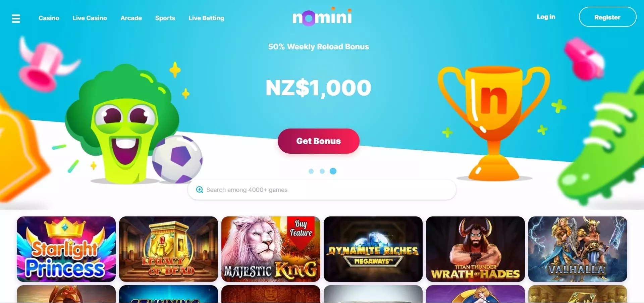644x303 pixels.
Task: Focus the game search field
Action: click(322, 190)
